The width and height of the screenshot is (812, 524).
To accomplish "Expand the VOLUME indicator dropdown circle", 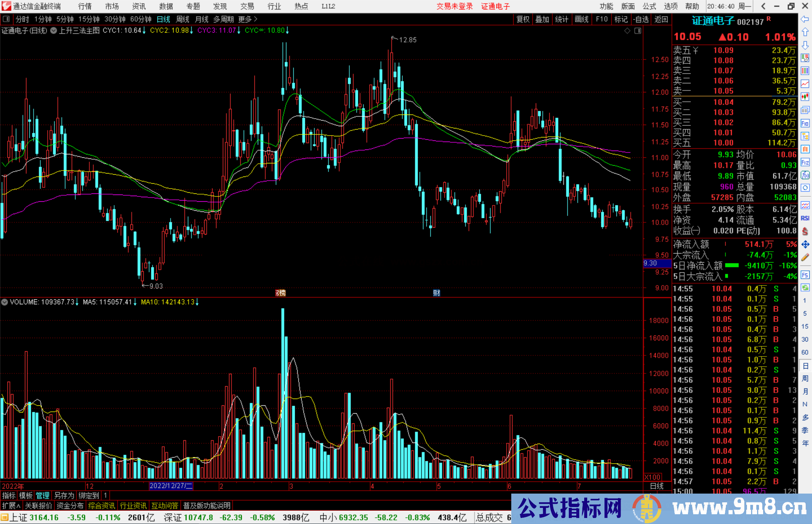I will pos(5,302).
